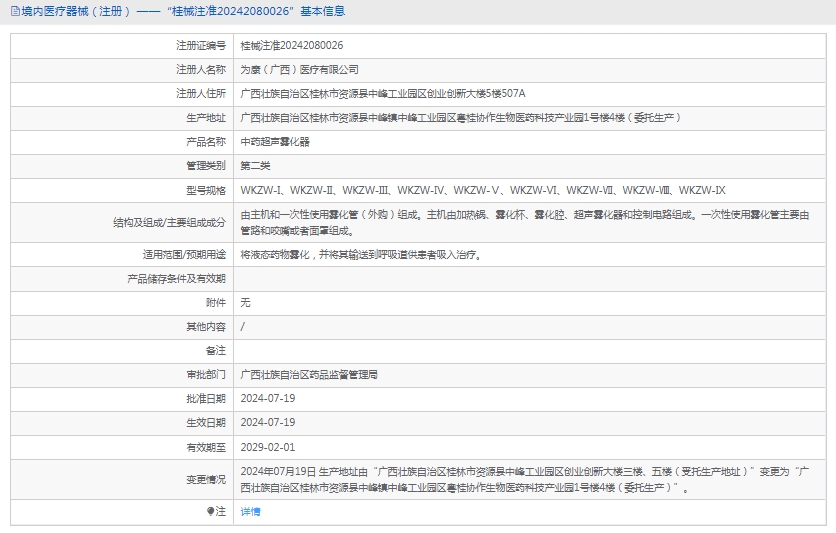Click the 生效日期 date value
The width and height of the screenshot is (836, 533).
(x=268, y=423)
